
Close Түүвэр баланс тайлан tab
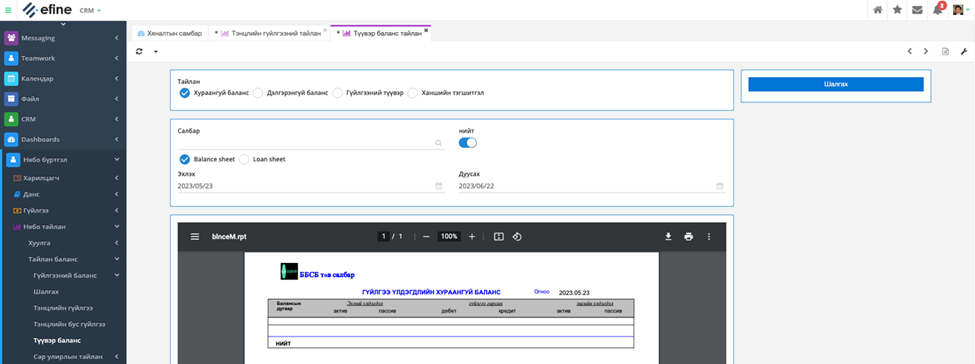(x=426, y=30)
